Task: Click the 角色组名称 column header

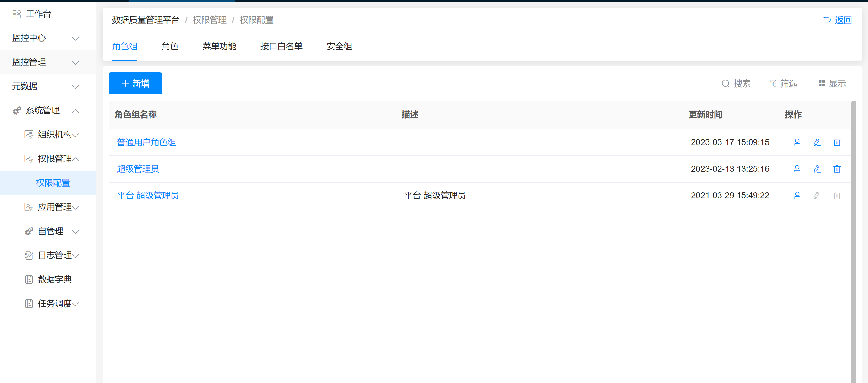Action: pyautogui.click(x=135, y=115)
